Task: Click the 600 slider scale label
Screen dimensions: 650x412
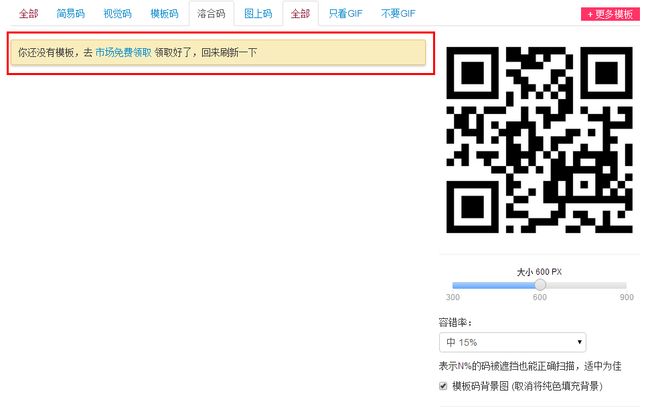Action: click(540, 297)
